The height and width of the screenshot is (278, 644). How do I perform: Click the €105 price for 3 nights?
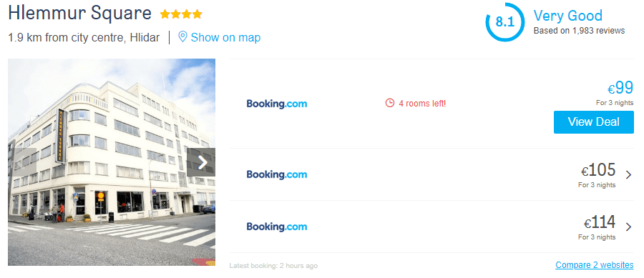(x=598, y=174)
